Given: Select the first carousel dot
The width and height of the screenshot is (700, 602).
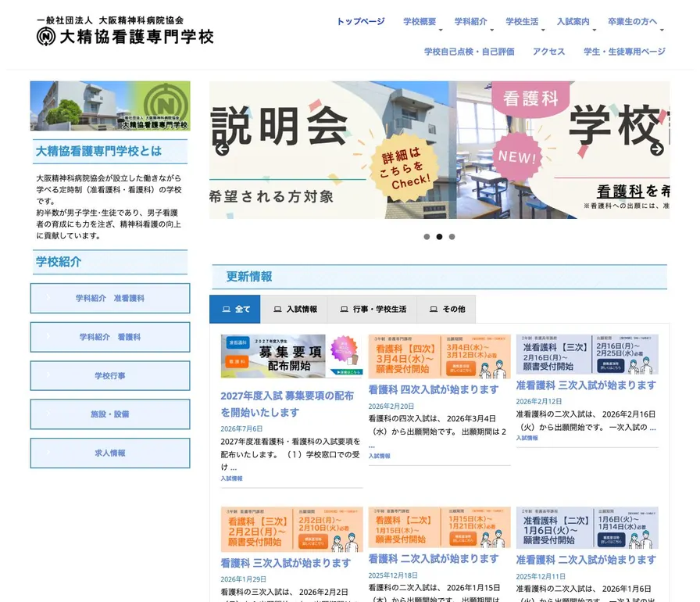Looking at the screenshot, I should [427, 237].
